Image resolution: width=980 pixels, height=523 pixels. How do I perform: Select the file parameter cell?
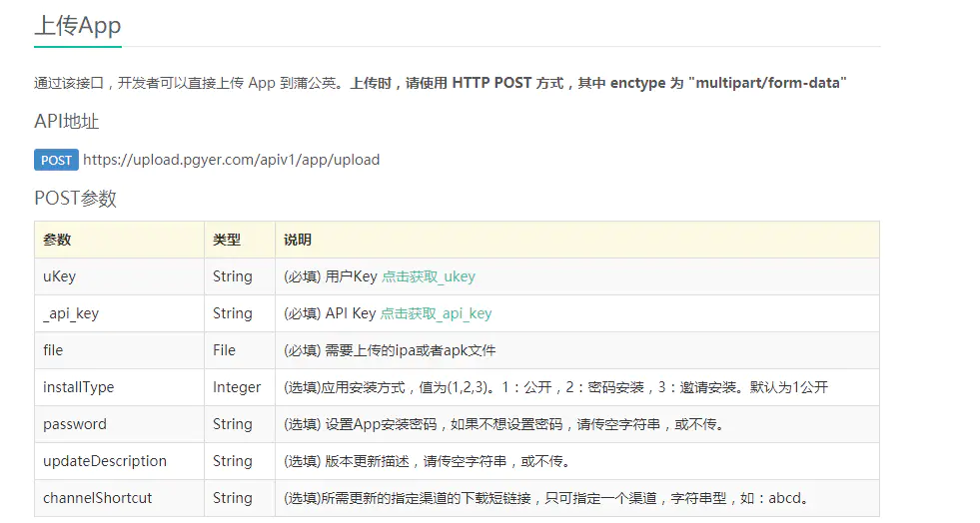[x=119, y=350]
